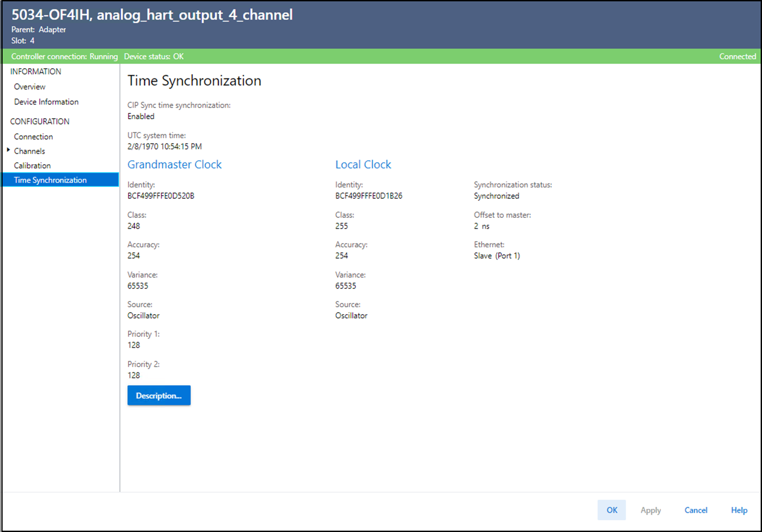Click the UTC system time value

pyautogui.click(x=164, y=146)
